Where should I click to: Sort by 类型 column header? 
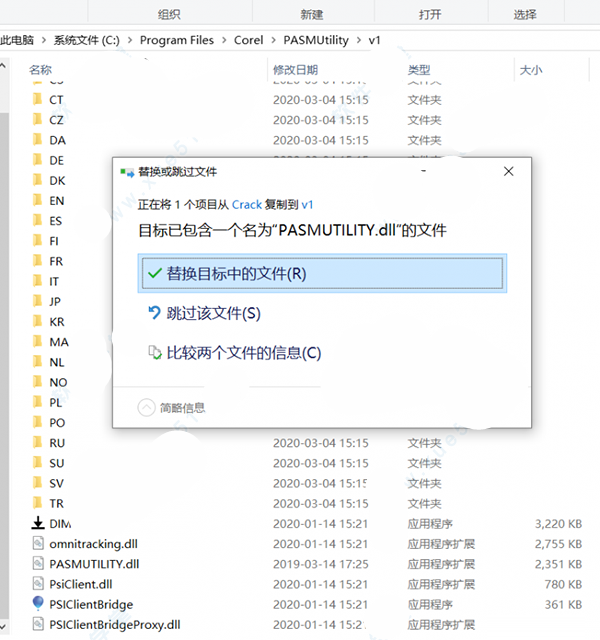419,70
